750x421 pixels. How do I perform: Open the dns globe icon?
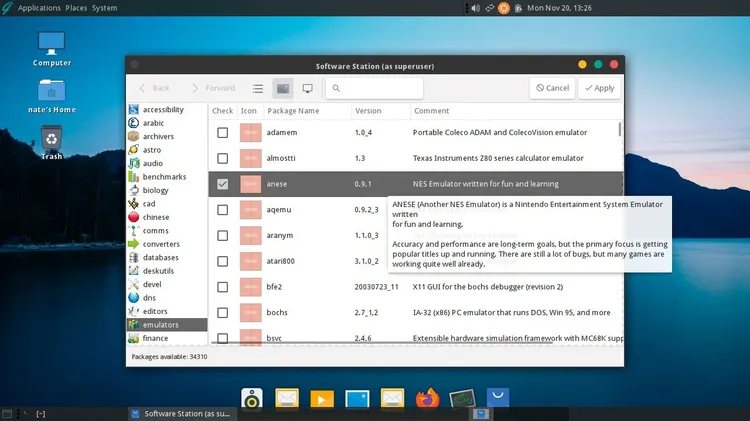[x=133, y=298]
